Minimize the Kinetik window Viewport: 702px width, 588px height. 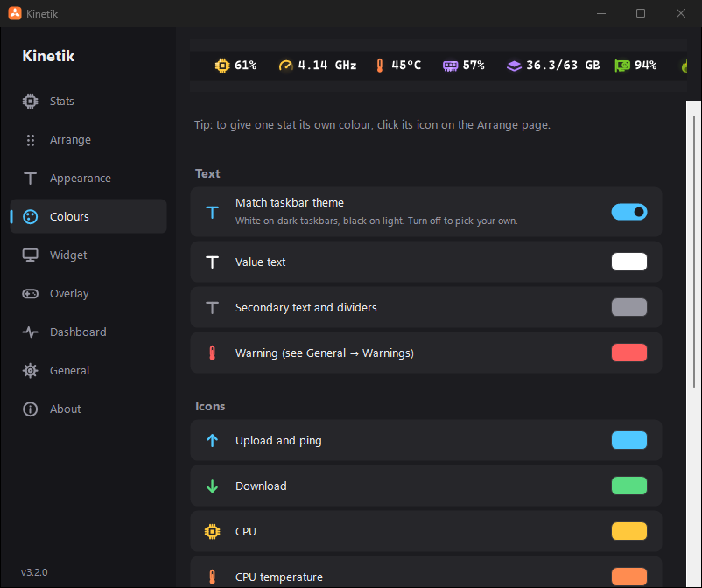[x=601, y=13]
